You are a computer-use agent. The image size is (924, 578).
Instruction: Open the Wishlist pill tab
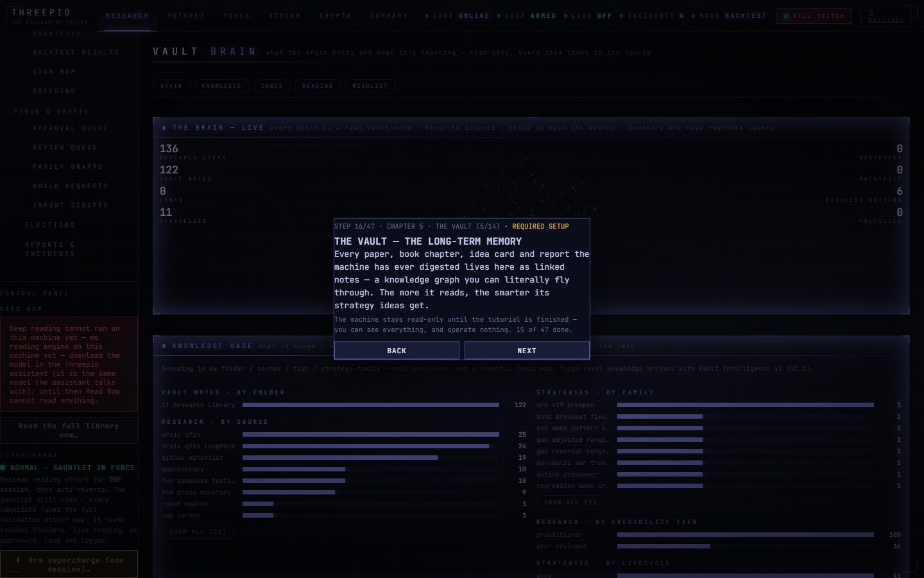point(370,86)
